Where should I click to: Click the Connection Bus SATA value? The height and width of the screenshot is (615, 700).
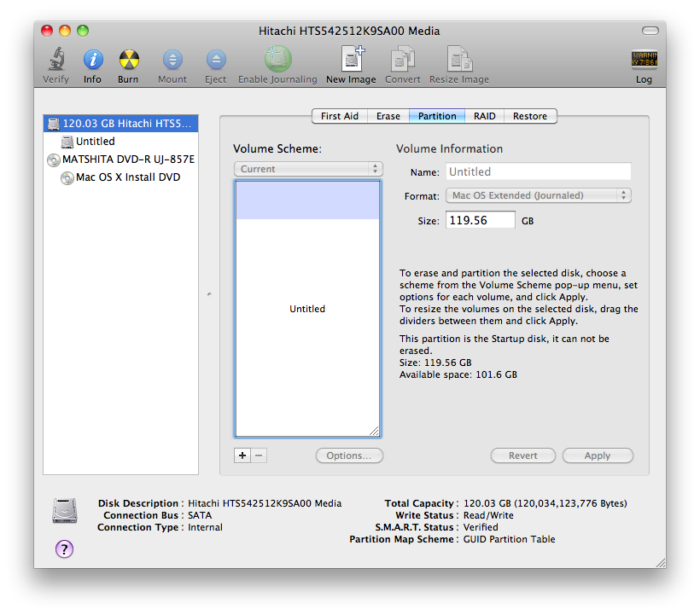[x=200, y=515]
